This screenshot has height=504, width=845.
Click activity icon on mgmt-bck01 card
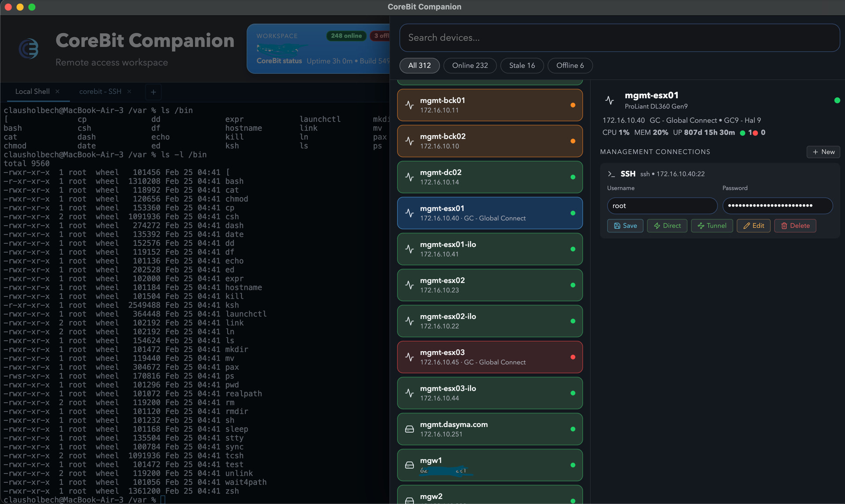coord(410,105)
